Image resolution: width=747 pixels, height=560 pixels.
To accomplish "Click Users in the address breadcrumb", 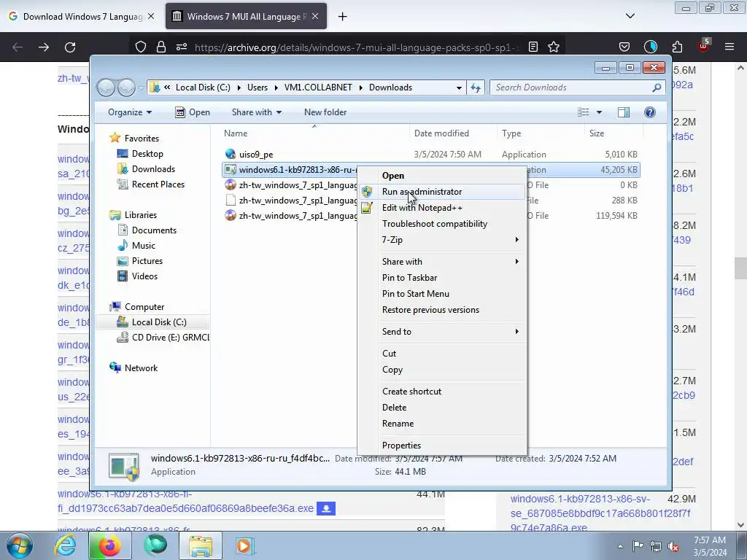I will tap(258, 87).
